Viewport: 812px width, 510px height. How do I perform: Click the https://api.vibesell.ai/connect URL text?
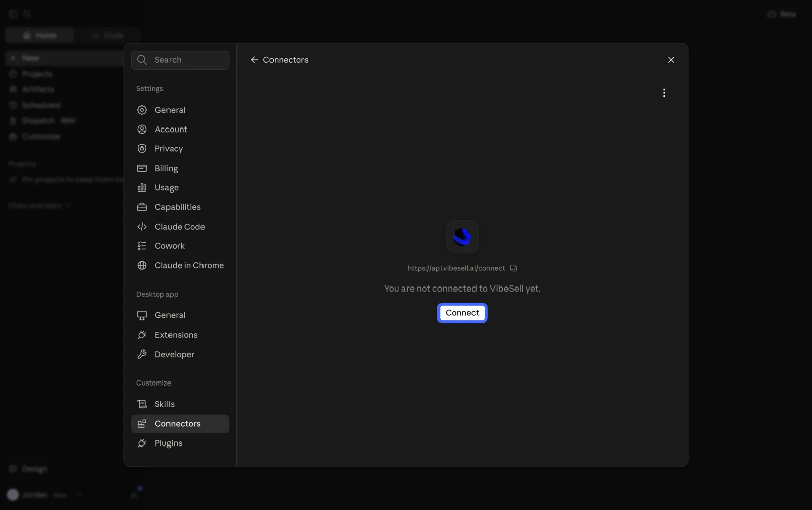456,268
